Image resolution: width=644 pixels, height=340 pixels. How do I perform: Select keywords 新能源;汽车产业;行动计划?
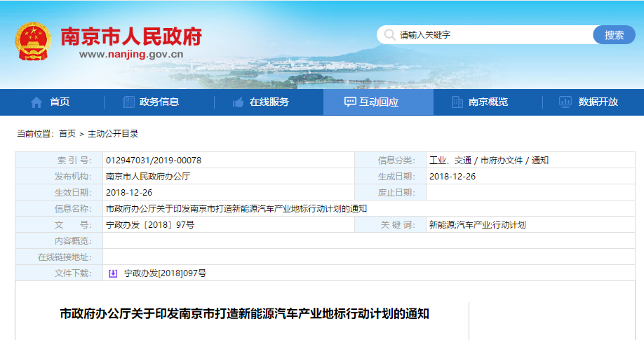point(477,225)
